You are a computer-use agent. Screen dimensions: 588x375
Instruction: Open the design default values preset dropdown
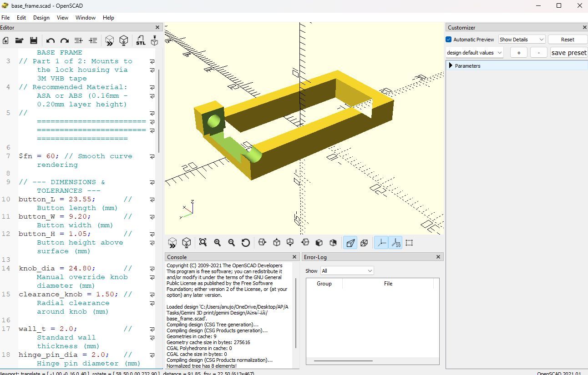(474, 53)
